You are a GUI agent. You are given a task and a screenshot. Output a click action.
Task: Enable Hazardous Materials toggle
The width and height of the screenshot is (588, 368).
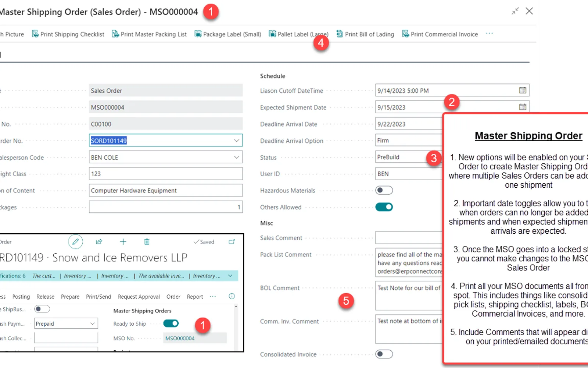pos(384,190)
